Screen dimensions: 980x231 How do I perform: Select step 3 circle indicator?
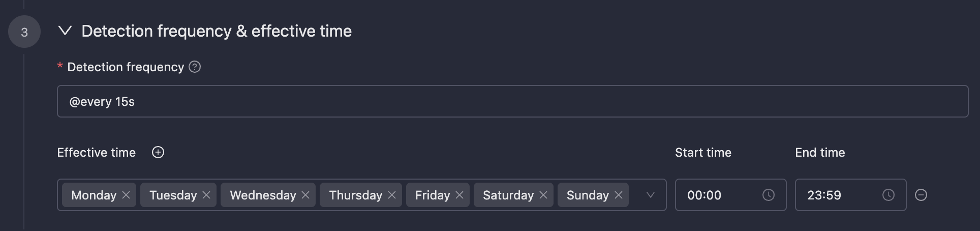24,32
